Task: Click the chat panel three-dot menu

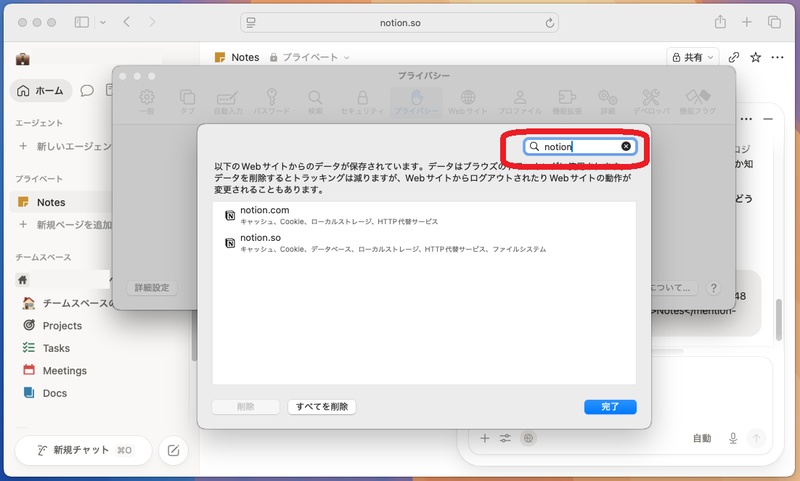Action: click(x=746, y=119)
